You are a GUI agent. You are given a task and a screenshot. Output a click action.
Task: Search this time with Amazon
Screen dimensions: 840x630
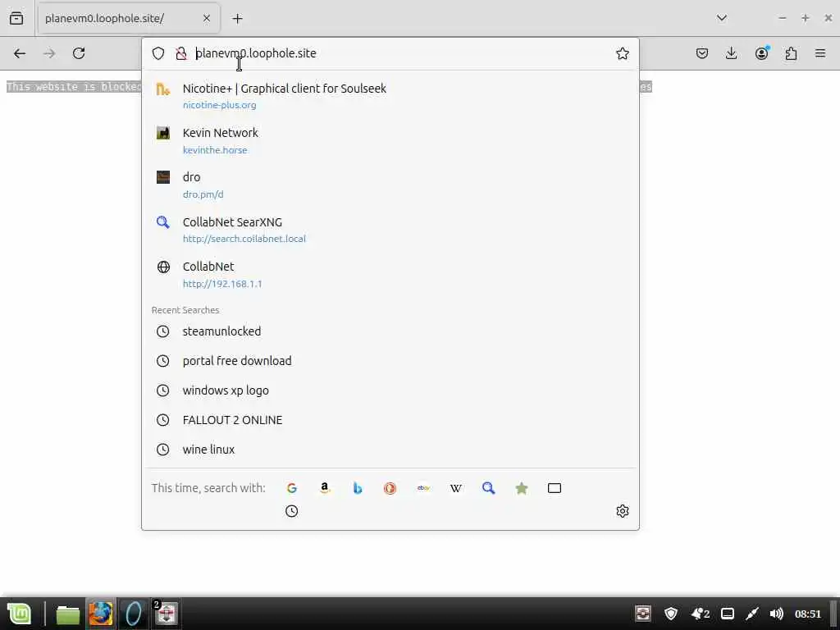coord(324,488)
